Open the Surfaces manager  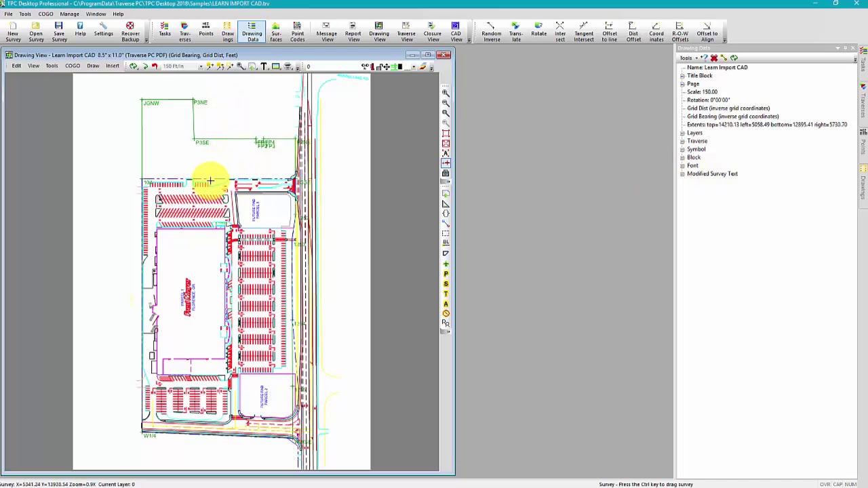point(276,32)
